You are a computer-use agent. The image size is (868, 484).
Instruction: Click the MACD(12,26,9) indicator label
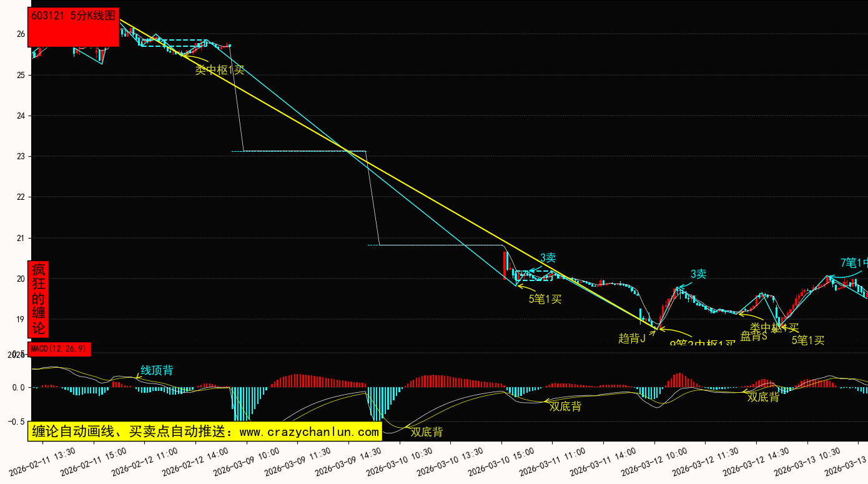(x=59, y=349)
